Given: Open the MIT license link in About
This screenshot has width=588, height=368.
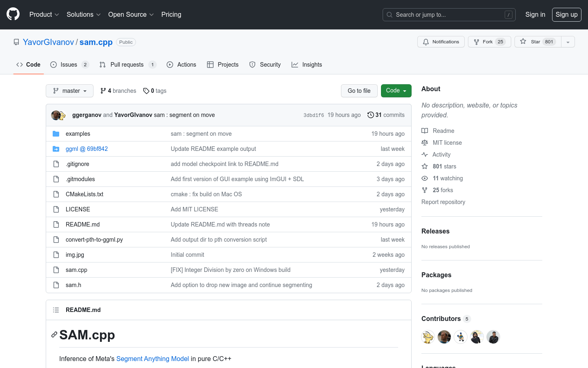Looking at the screenshot, I should (442, 143).
